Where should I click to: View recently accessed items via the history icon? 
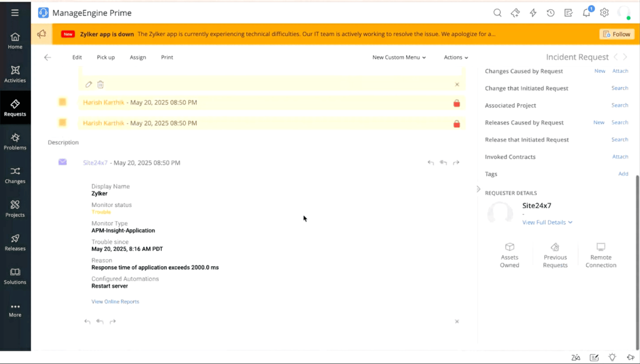[x=551, y=12]
